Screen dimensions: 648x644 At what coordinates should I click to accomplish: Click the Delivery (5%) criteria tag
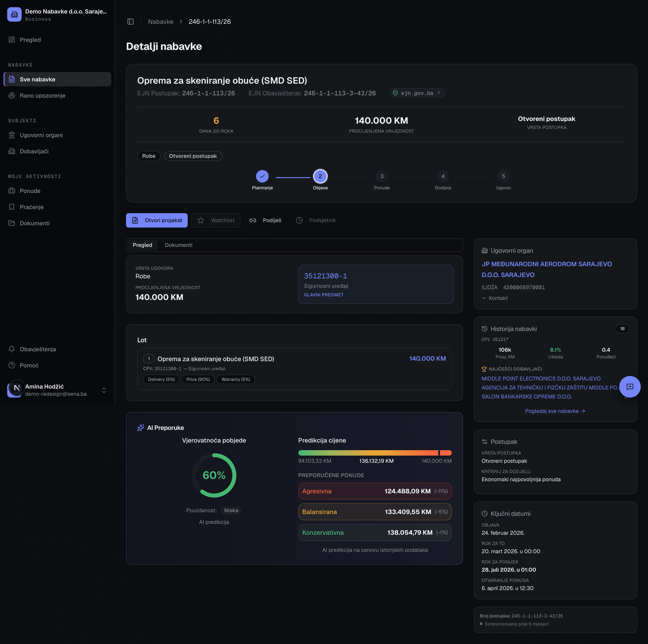point(161,380)
